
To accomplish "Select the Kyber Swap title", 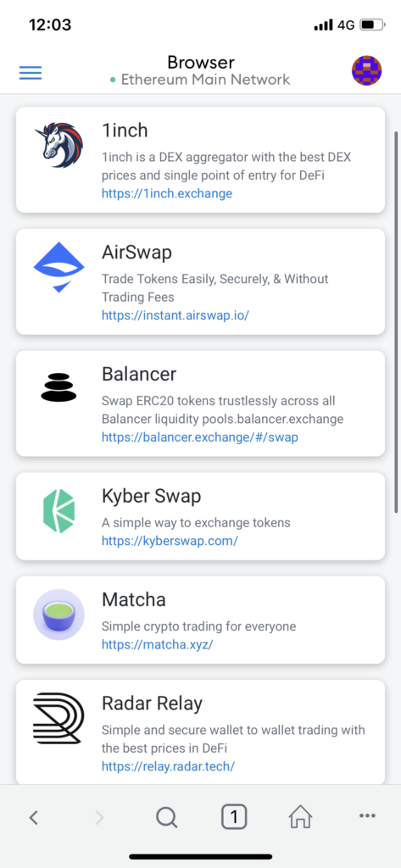I will tap(151, 497).
